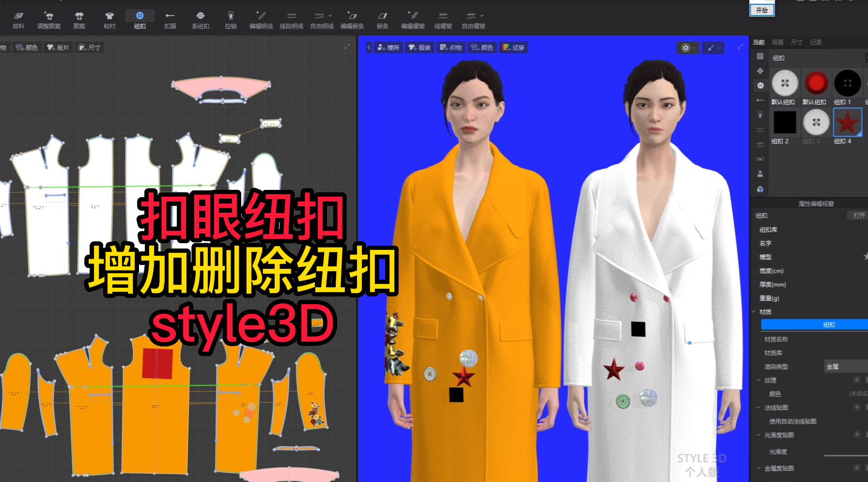The height and width of the screenshot is (482, 868).
Task: Switch to the 尺寸 tab in right panel
Action: click(x=797, y=42)
